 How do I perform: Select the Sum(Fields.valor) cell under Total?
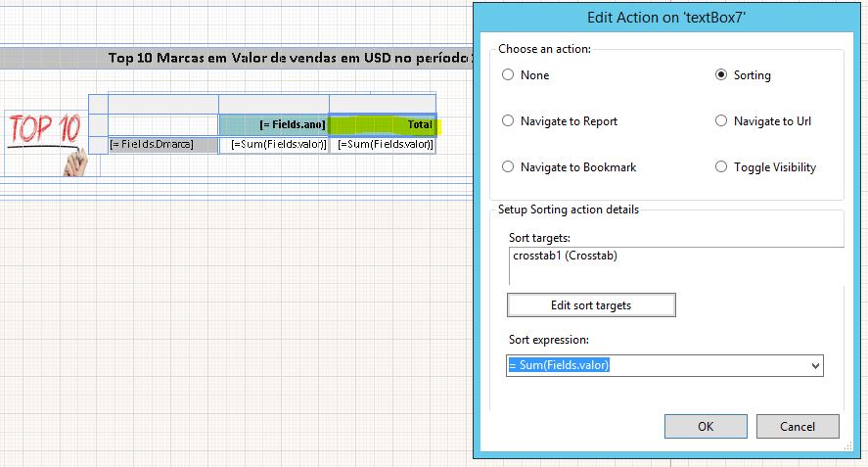click(383, 145)
